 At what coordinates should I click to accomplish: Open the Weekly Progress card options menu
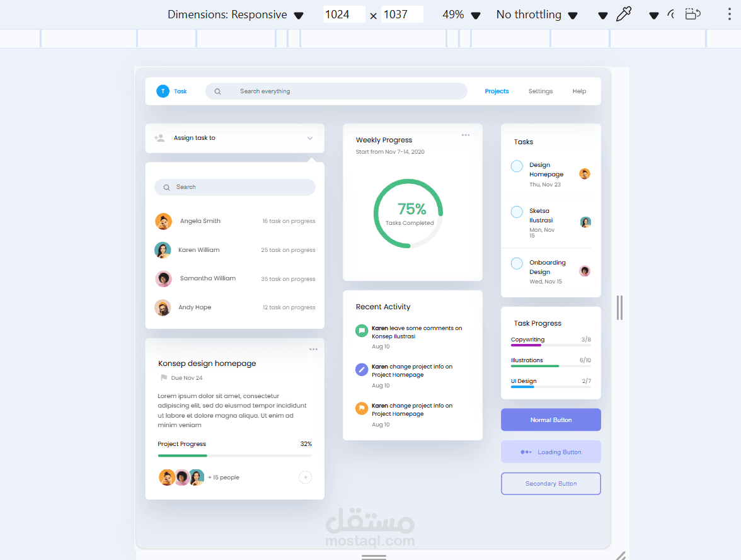[x=466, y=135]
